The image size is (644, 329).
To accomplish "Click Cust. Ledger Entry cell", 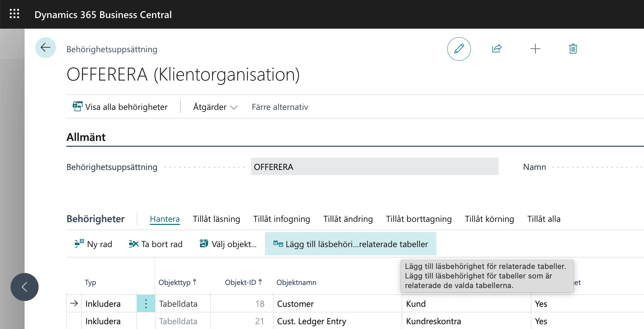I will (x=337, y=321).
